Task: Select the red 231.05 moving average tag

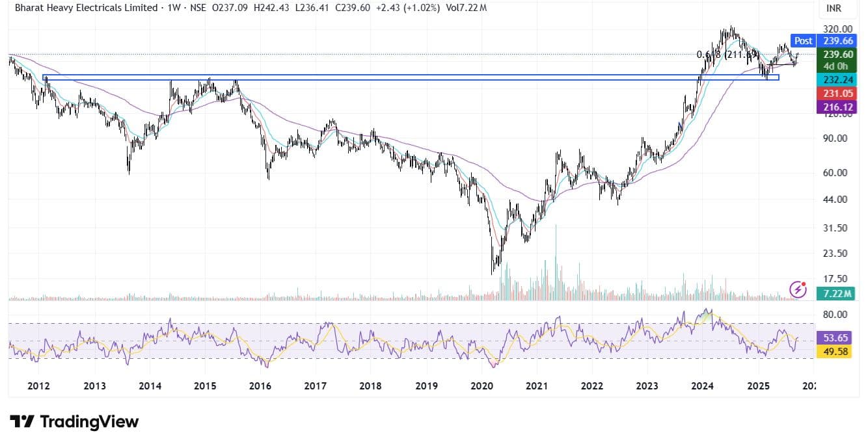Action: 837,94
